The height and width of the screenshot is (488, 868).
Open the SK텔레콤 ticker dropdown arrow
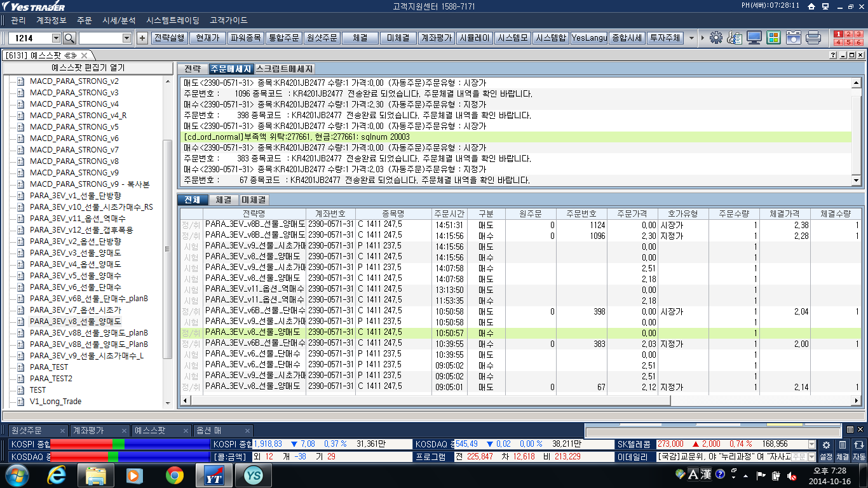pyautogui.click(x=811, y=444)
